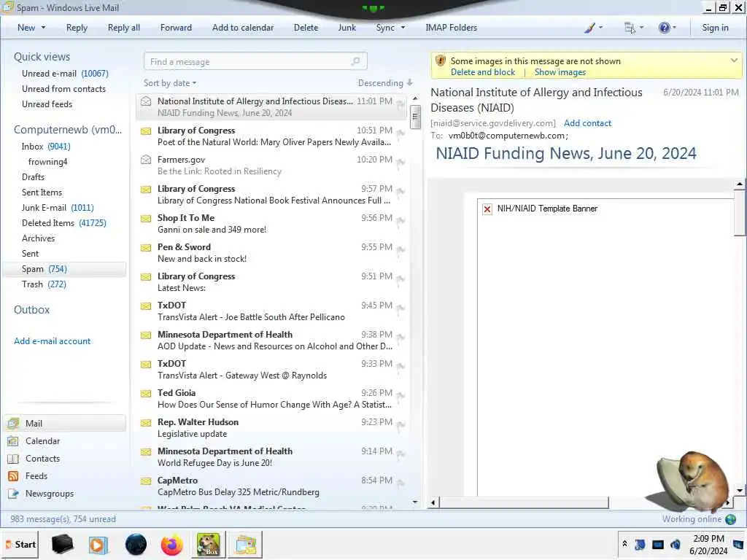This screenshot has width=747, height=560.
Task: Collapse the image warning bar chevron
Action: pyautogui.click(x=734, y=61)
